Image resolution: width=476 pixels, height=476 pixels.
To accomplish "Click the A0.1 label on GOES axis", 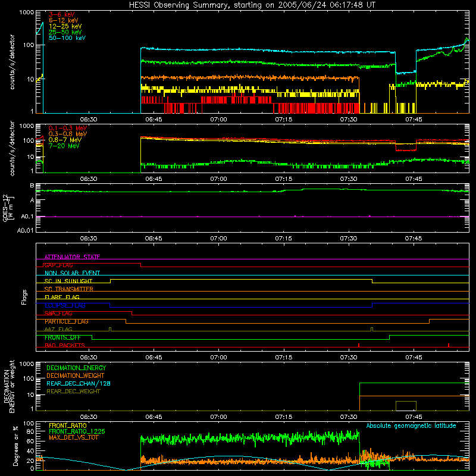I will coord(27,217).
